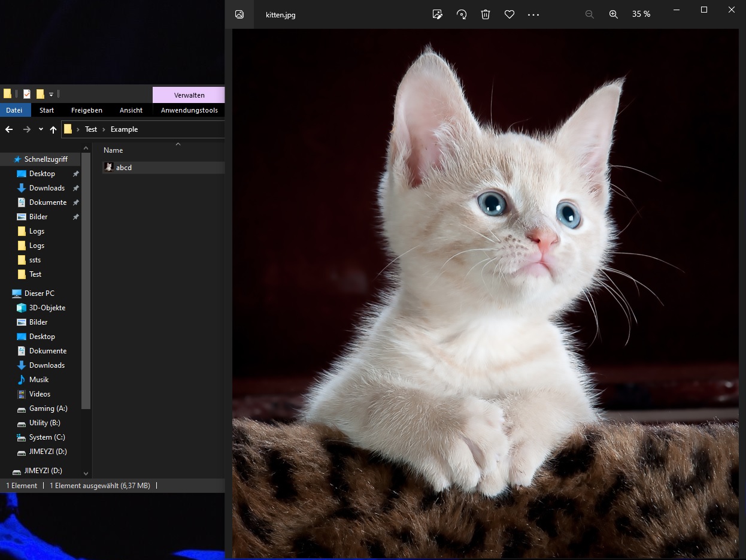
Task: Click the Photos app icon beside kitten.jpg
Action: click(x=239, y=14)
